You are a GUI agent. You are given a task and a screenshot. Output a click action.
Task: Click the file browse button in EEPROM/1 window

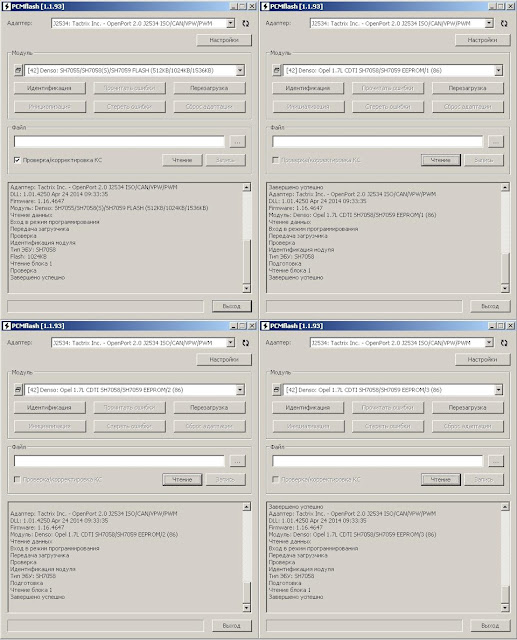pos(496,142)
